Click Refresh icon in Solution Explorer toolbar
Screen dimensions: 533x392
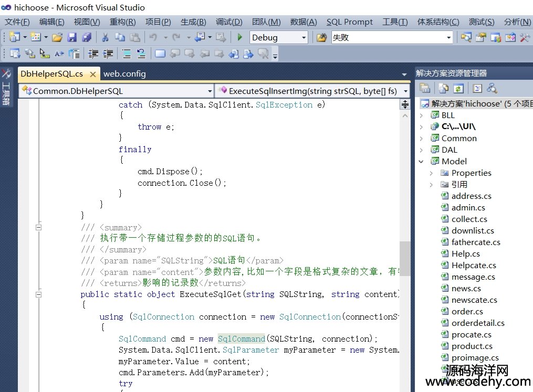(458, 89)
